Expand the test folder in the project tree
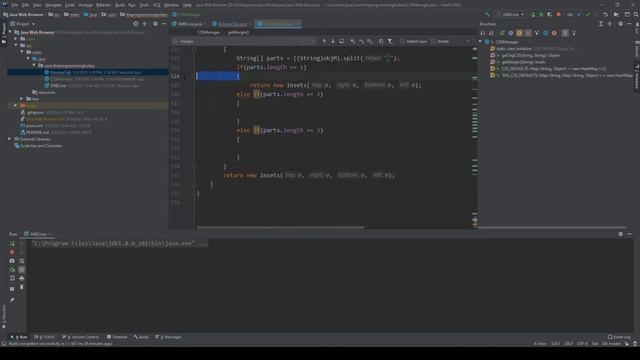The width and height of the screenshot is (640, 360). point(22,99)
